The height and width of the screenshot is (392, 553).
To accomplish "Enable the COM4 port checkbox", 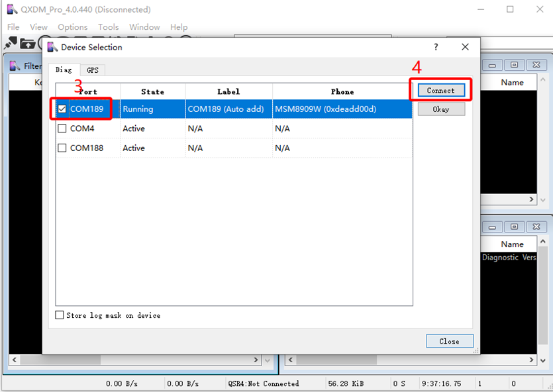I will 62,128.
